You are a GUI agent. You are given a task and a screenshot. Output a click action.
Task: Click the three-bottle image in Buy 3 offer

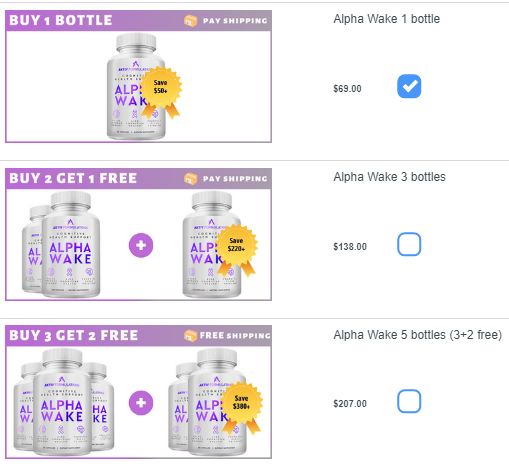coord(64,402)
